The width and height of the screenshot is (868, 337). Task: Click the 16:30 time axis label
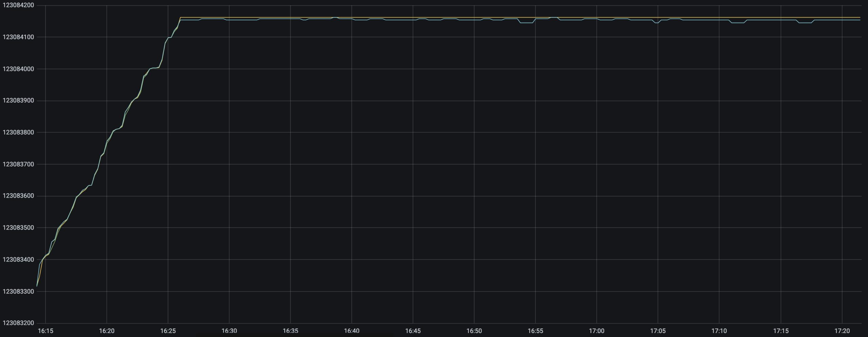pos(229,331)
